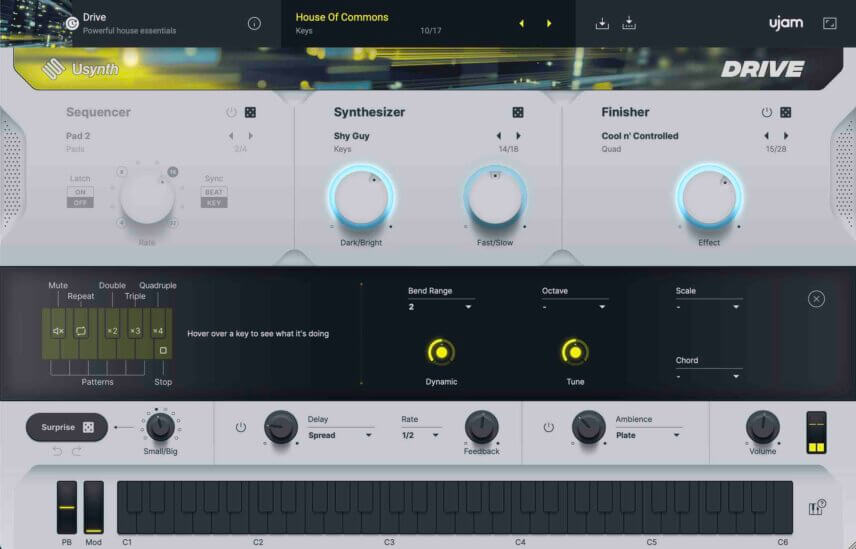Screen dimensions: 856x549
Task: Click the Drive product logo icon
Action: (x=72, y=23)
